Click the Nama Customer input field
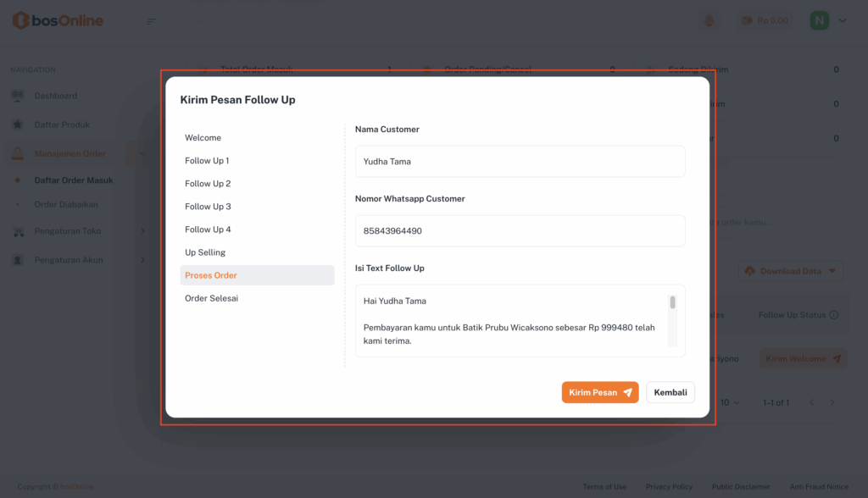Viewport: 868px width, 498px height. pos(520,161)
